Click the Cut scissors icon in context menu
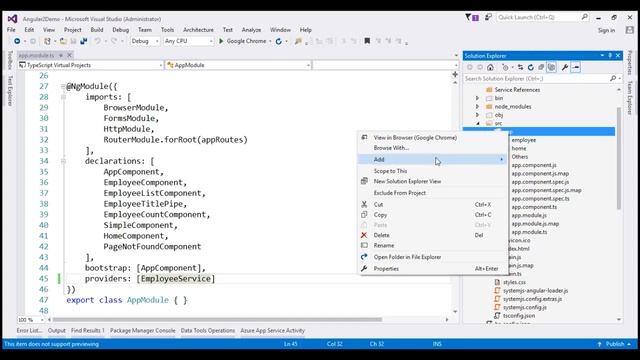The height and width of the screenshot is (360, 640). pos(364,204)
